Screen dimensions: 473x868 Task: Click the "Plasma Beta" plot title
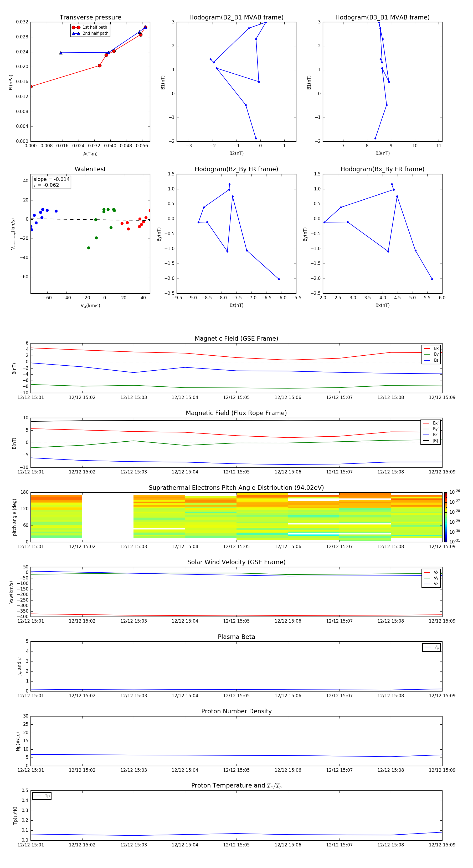[x=236, y=637]
